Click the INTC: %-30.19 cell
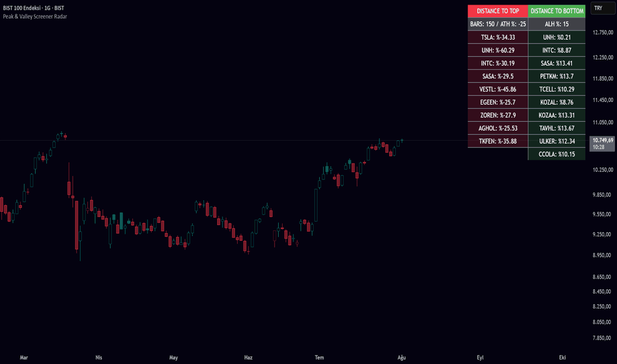Image resolution: width=617 pixels, height=364 pixels. (x=498, y=63)
